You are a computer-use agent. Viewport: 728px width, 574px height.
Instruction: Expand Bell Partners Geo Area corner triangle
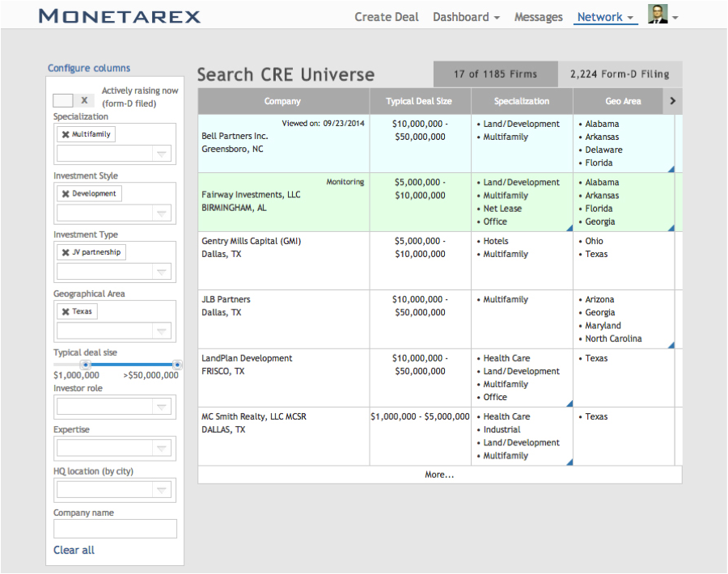point(671,169)
